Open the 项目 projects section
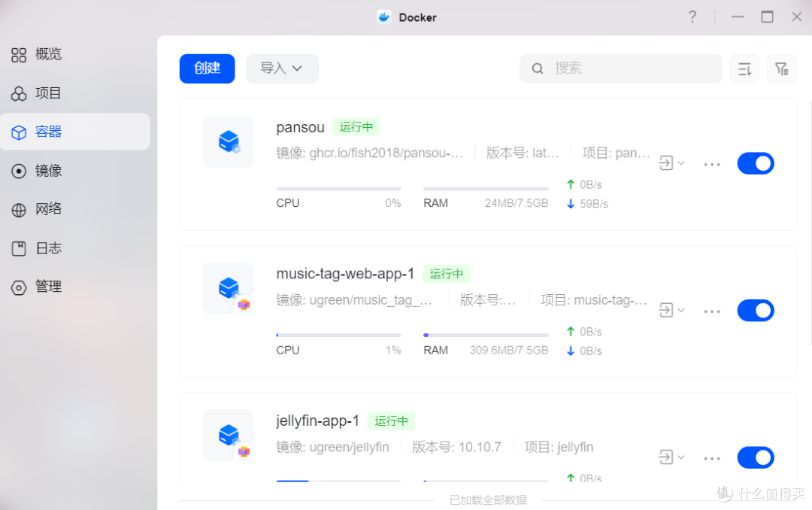 (75, 93)
